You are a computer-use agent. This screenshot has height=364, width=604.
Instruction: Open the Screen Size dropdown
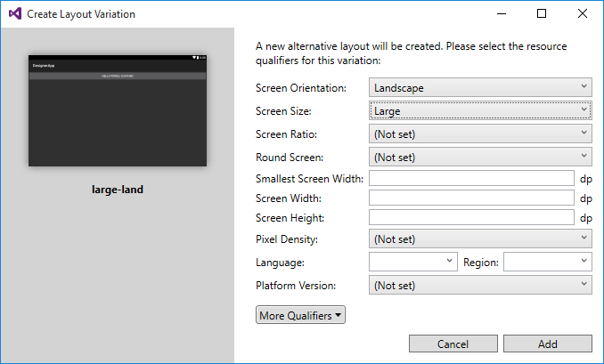(480, 110)
